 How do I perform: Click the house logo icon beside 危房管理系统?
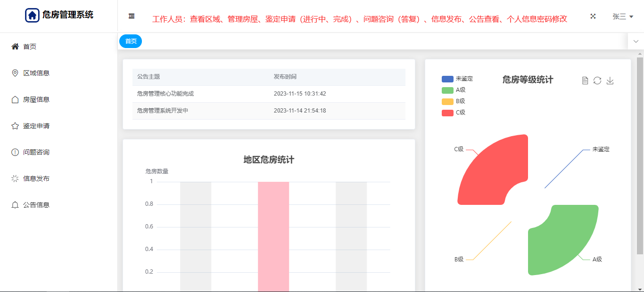[x=32, y=15]
